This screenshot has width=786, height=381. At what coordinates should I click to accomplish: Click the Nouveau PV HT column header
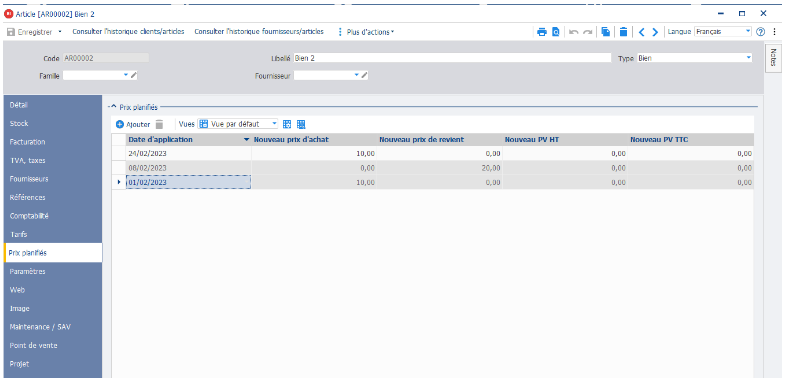point(565,140)
